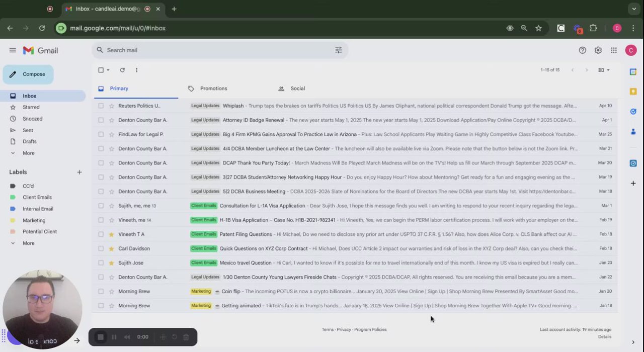Create new label plus icon
Viewport: 644px width, 352px height.
click(79, 172)
